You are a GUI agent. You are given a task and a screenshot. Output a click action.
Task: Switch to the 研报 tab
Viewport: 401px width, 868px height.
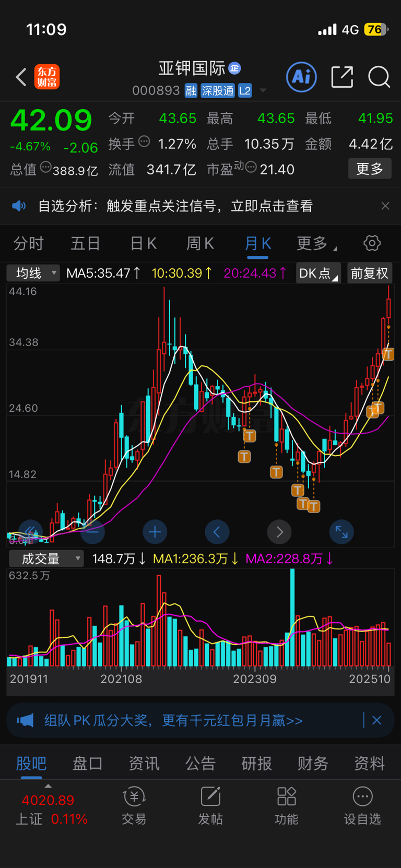coord(257,764)
